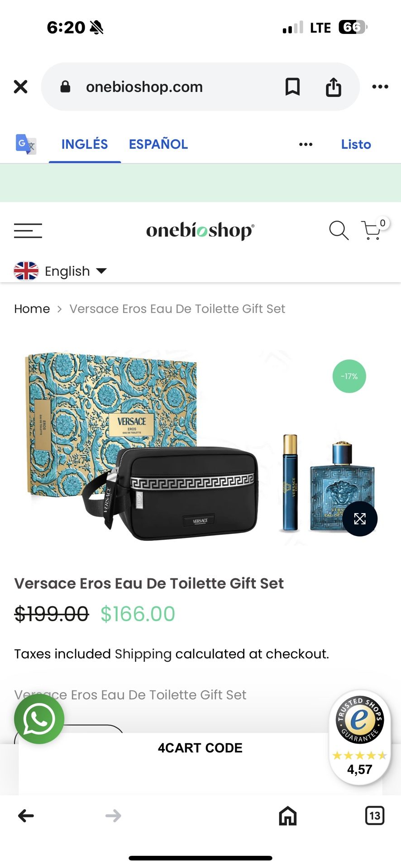Open Google Translate icon in translation bar
The image size is (401, 868).
tap(26, 144)
